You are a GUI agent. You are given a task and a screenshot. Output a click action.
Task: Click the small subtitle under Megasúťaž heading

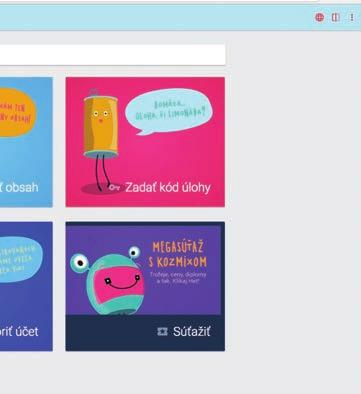(x=178, y=277)
